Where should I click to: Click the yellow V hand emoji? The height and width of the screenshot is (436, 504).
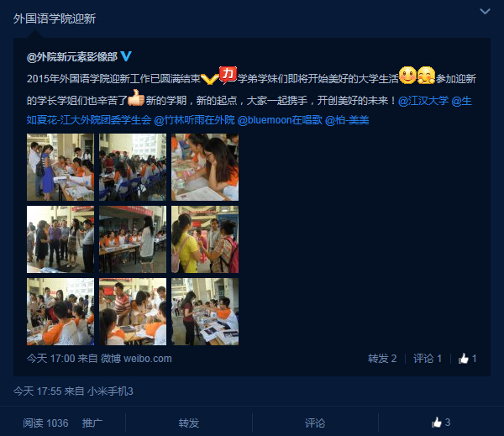(209, 79)
